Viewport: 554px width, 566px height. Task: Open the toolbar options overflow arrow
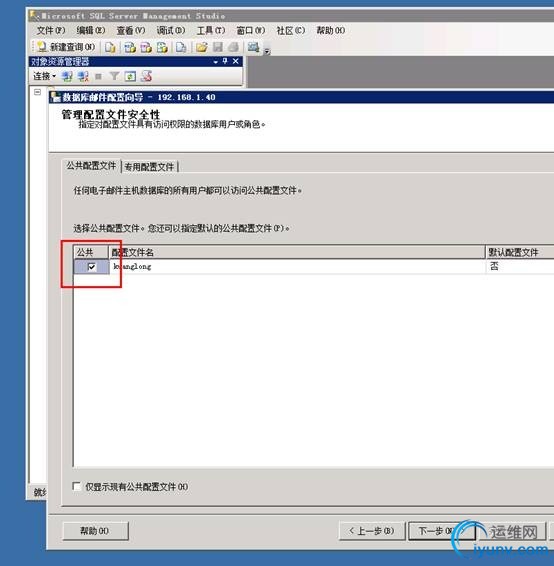click(267, 52)
